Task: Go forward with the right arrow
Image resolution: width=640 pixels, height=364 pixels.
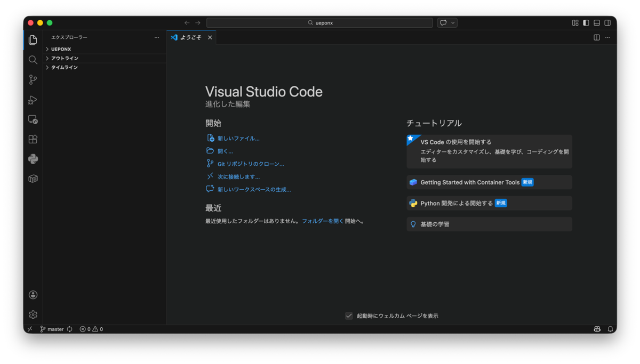Action: coord(198,23)
